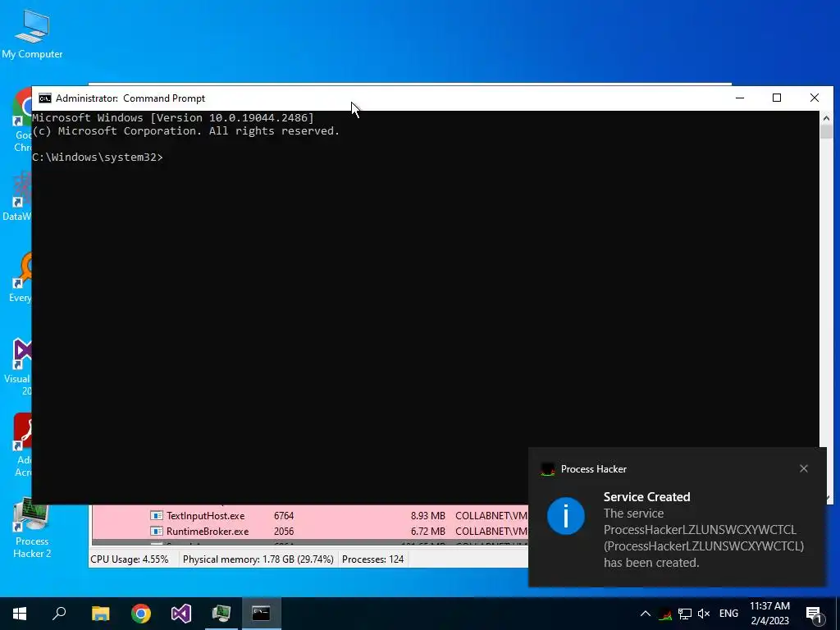Minimize the Command Prompt window
The image size is (840, 630).
point(740,98)
